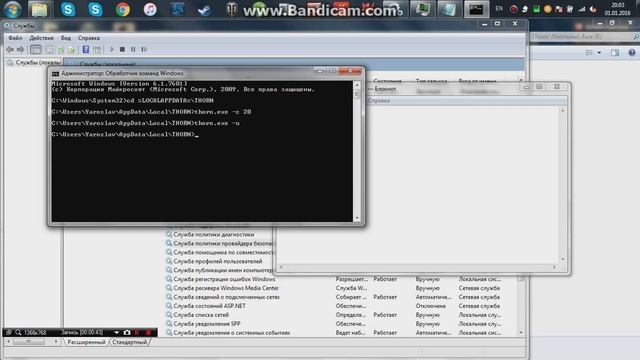Click Notepad horizontal scrollbar right arrow
640x360 pixels.
pos(554,267)
